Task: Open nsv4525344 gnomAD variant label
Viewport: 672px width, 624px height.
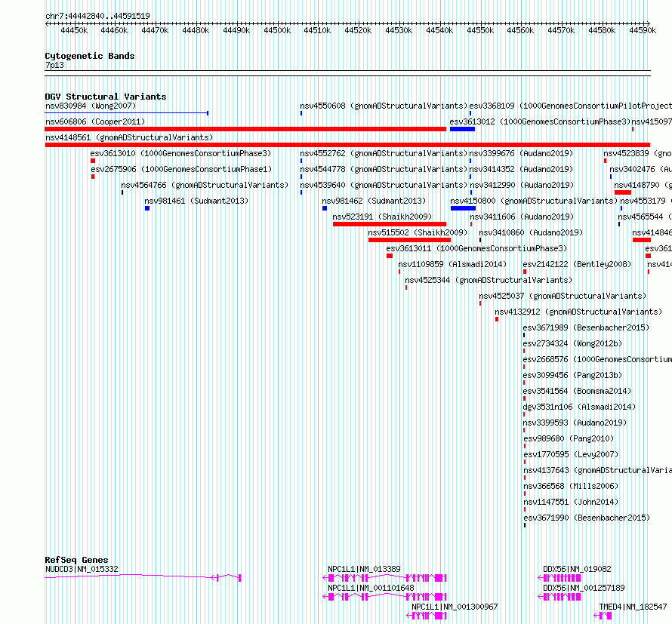Action: pos(489,280)
